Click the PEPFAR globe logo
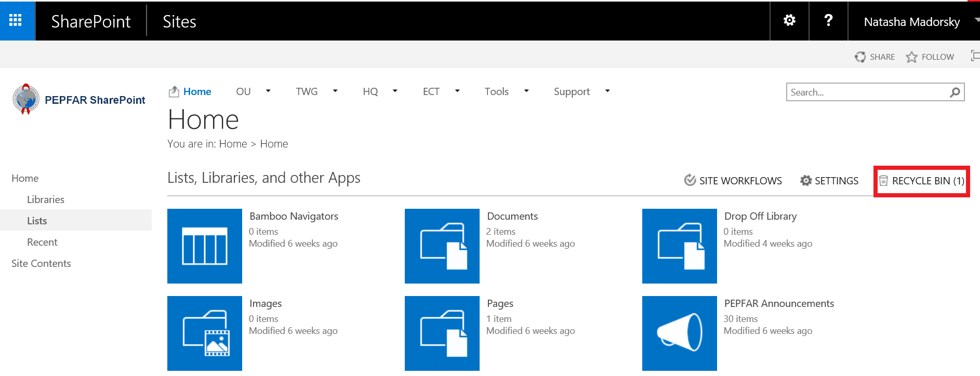Screen dimensions: 980x376 25,99
